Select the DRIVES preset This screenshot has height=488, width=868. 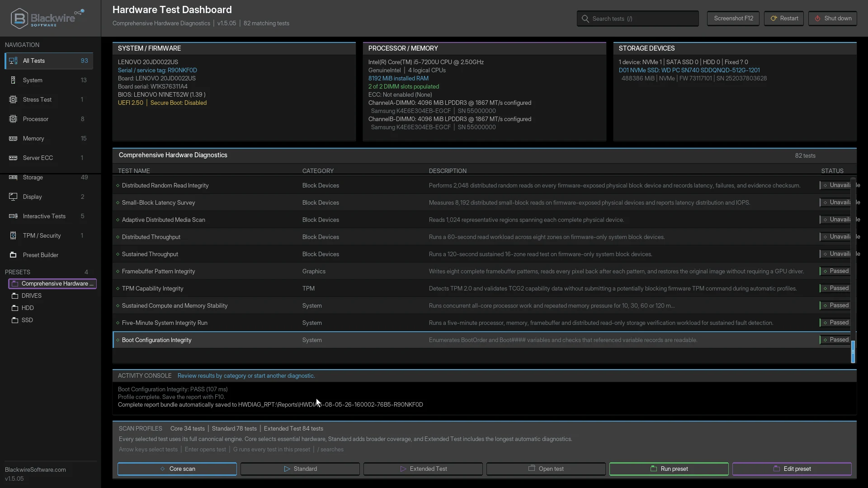click(x=52, y=296)
